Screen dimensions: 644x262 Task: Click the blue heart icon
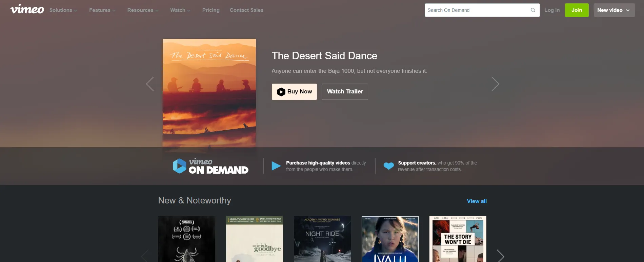click(x=388, y=166)
